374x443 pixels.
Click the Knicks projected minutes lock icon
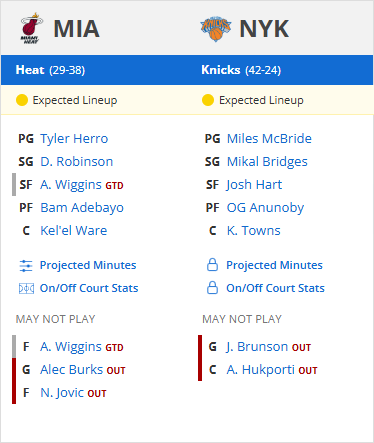pos(212,265)
